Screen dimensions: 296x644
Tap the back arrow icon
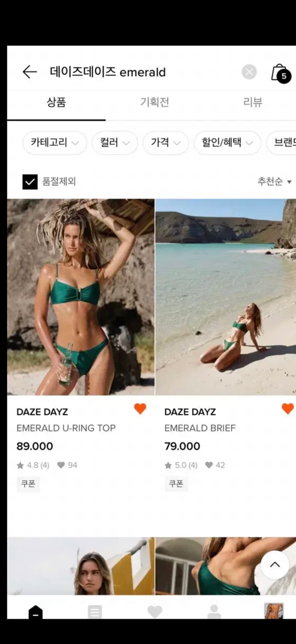[x=30, y=72]
